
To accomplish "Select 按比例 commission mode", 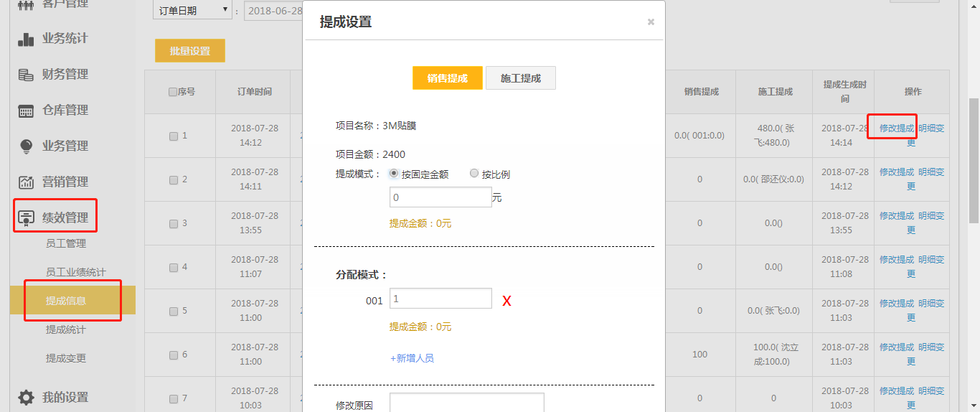I will 474,174.
